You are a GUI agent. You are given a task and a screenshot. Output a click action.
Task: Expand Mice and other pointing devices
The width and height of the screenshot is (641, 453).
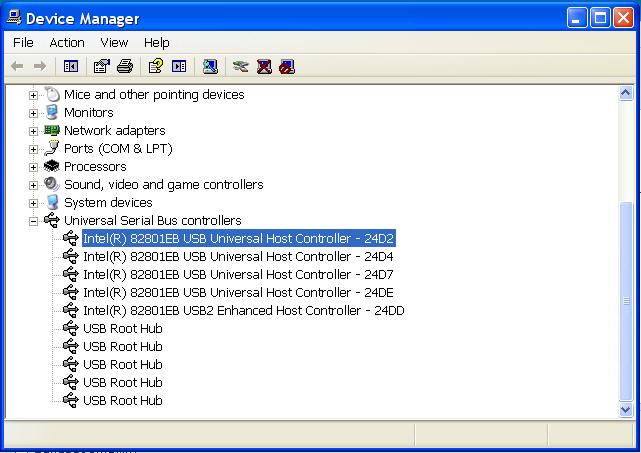(33, 95)
